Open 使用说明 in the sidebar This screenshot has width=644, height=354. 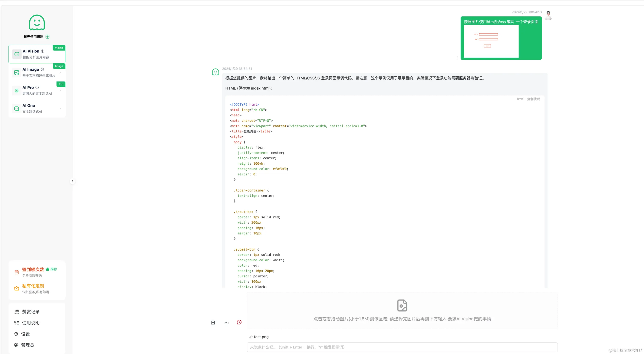(30, 323)
